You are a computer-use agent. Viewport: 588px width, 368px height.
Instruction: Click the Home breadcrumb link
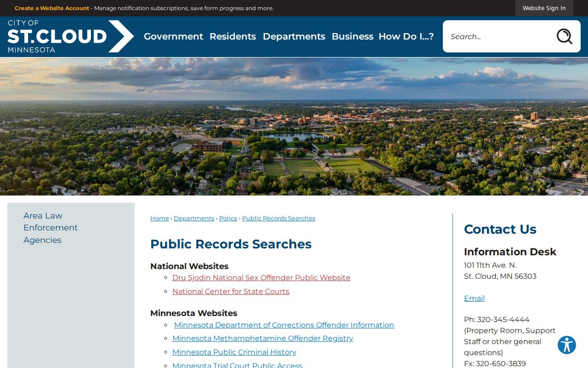[x=159, y=218]
